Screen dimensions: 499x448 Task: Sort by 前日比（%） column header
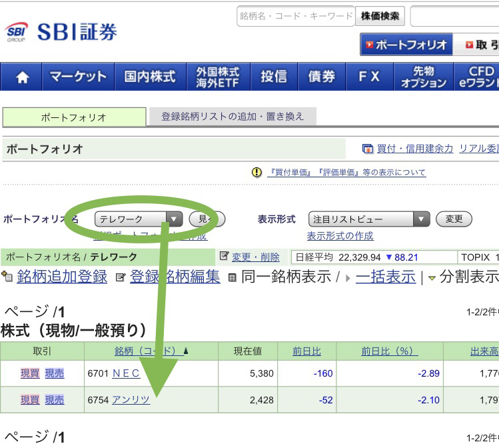tap(390, 351)
